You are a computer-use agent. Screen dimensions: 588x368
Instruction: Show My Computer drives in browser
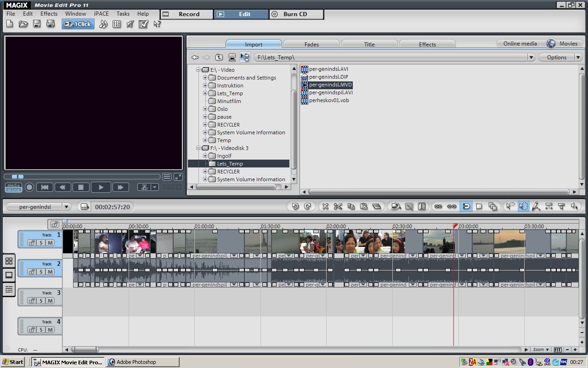pos(232,57)
